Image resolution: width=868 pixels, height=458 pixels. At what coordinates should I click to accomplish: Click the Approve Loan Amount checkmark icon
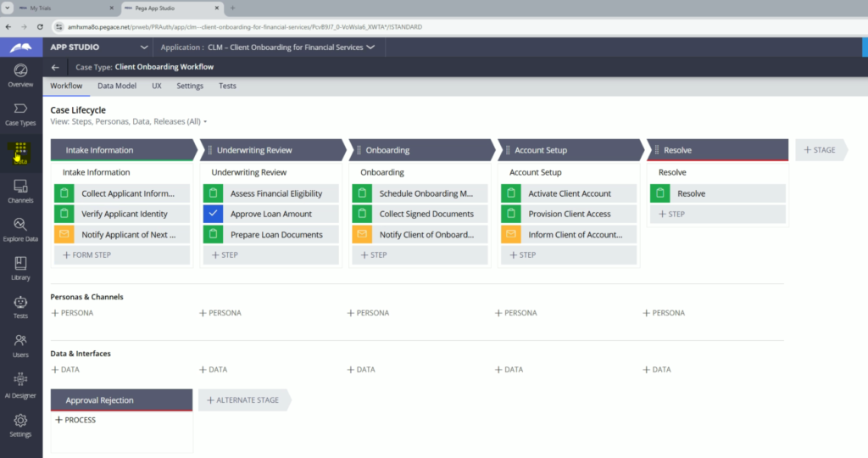pyautogui.click(x=213, y=215)
